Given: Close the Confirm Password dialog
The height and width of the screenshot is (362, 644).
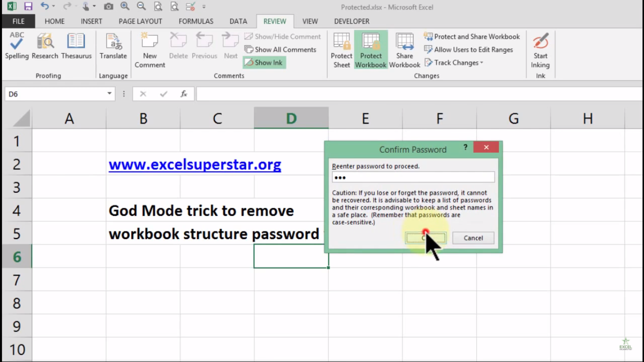Looking at the screenshot, I should (x=486, y=148).
